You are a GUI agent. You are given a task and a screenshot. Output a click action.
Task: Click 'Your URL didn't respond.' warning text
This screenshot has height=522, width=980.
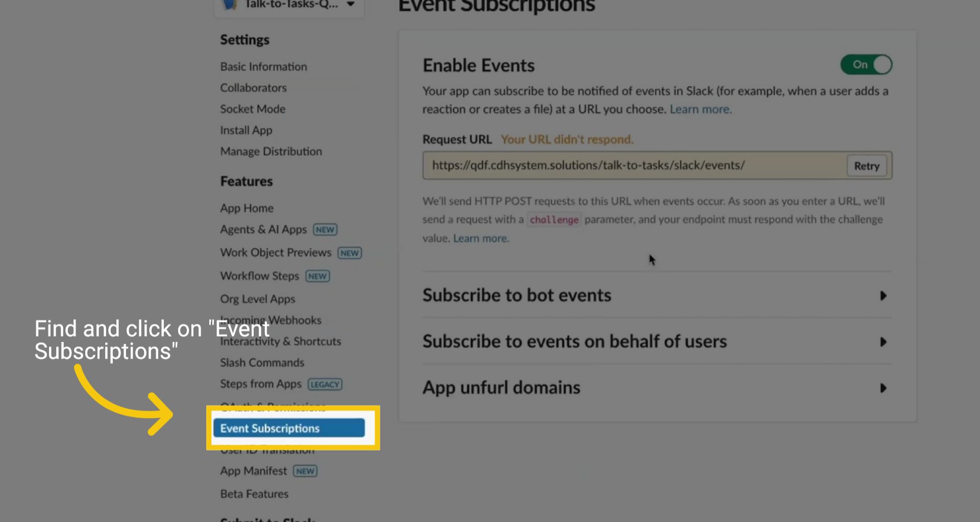point(567,139)
